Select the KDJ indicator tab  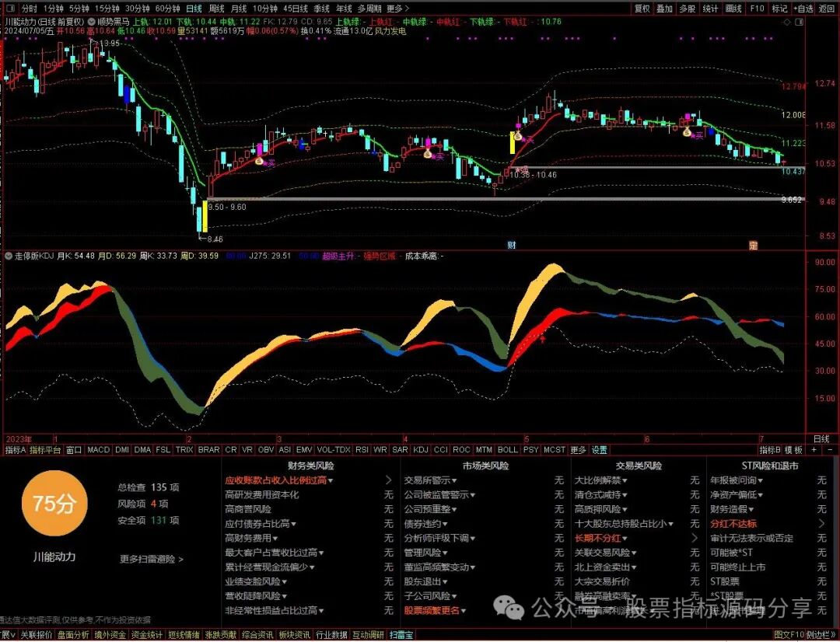point(421,450)
